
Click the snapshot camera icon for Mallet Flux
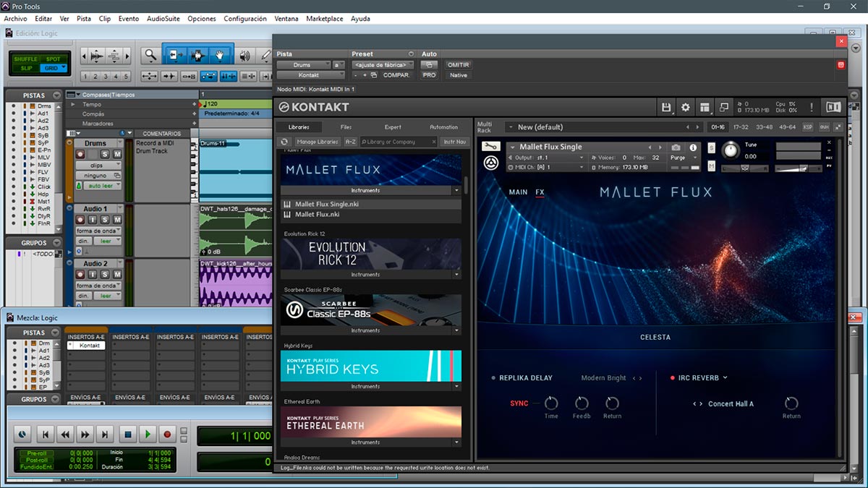click(676, 147)
